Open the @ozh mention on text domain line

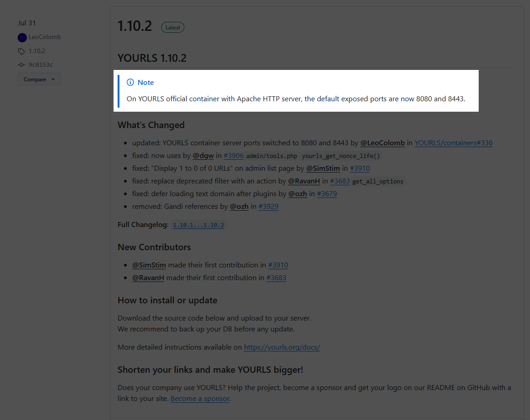(297, 194)
